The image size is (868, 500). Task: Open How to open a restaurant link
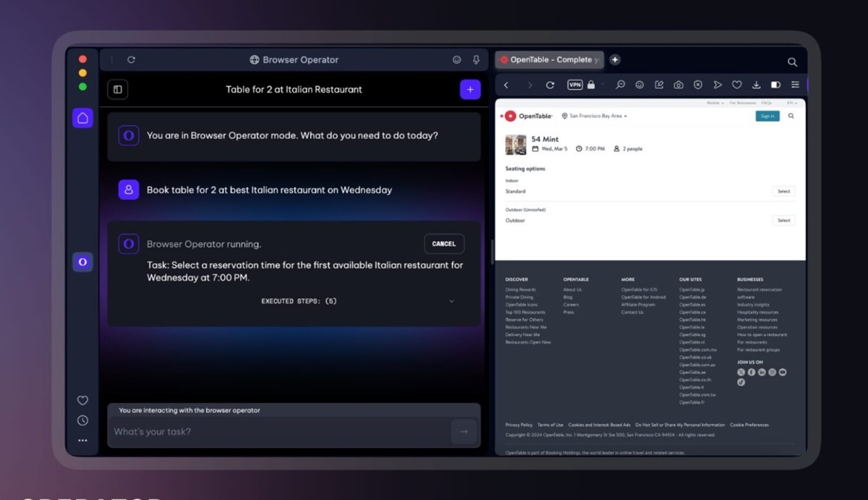click(x=762, y=334)
